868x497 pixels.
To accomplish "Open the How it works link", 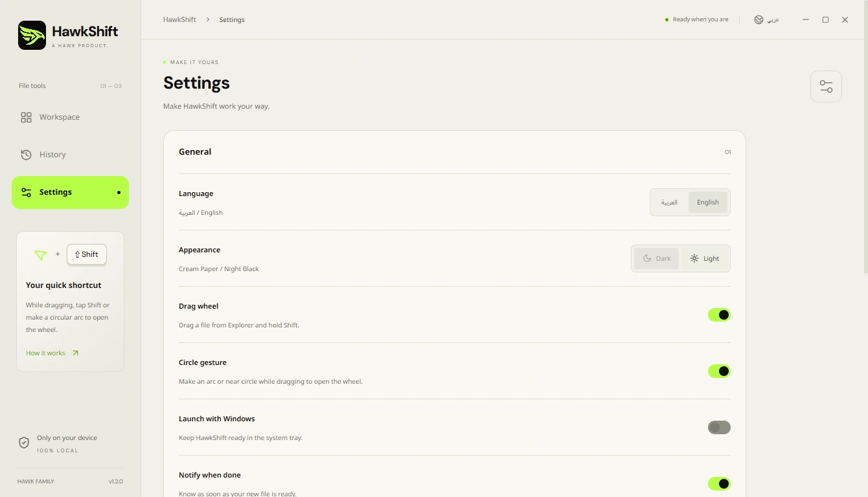I will pos(52,353).
